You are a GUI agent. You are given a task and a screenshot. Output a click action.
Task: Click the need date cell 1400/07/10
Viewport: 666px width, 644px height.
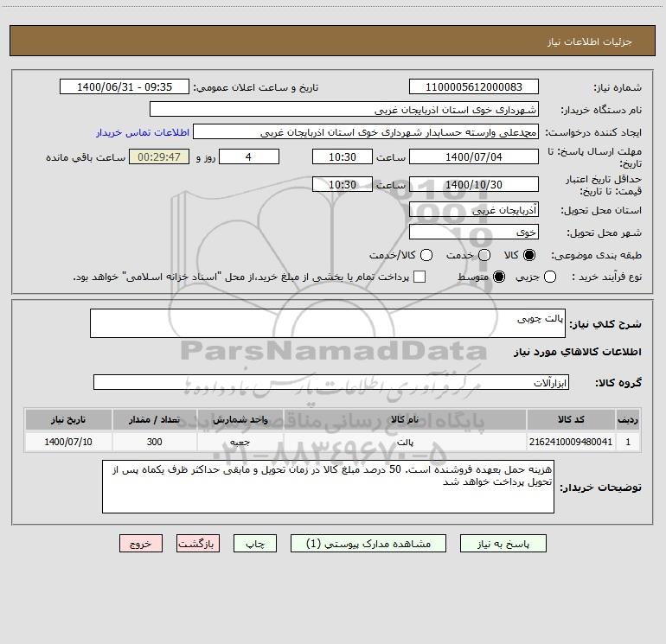[68, 442]
